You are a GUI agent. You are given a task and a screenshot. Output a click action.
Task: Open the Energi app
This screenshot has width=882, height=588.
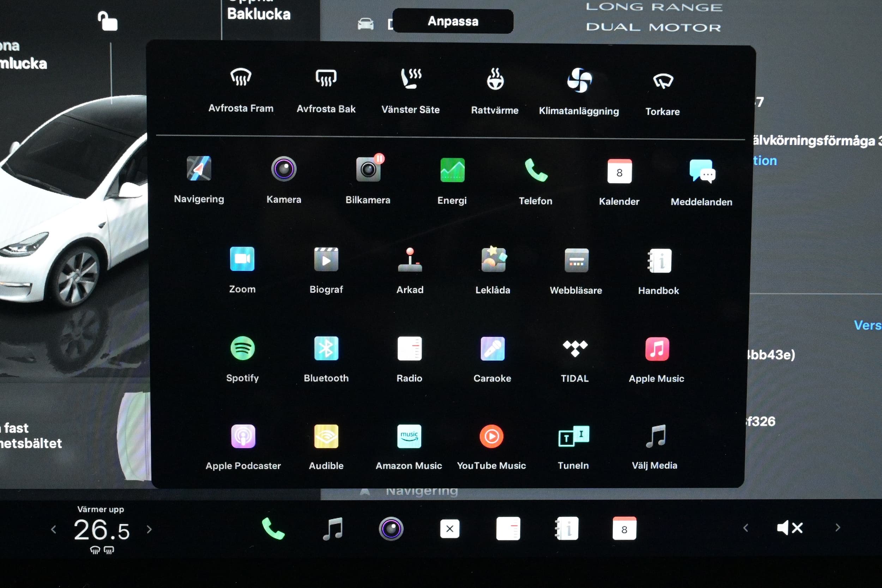click(452, 171)
